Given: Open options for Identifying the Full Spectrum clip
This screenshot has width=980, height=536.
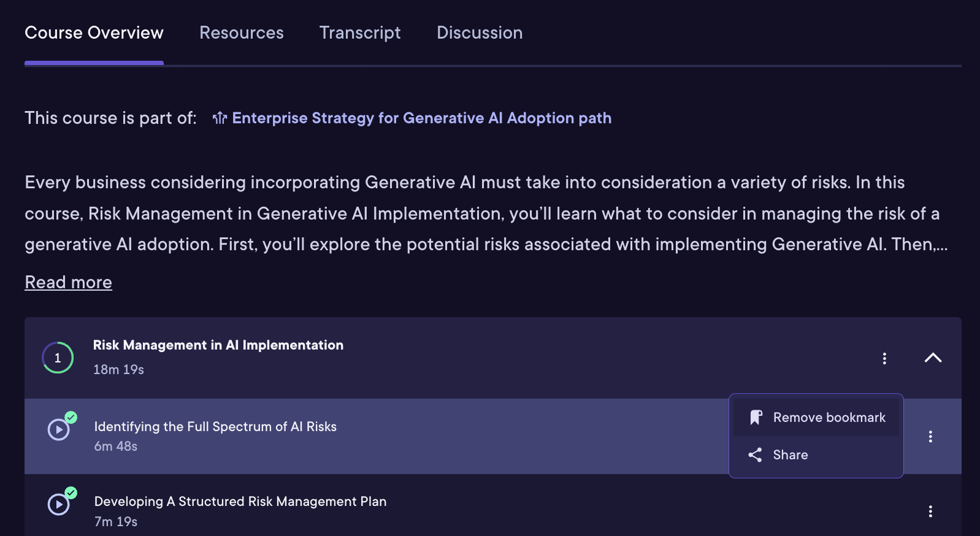Looking at the screenshot, I should coord(930,437).
